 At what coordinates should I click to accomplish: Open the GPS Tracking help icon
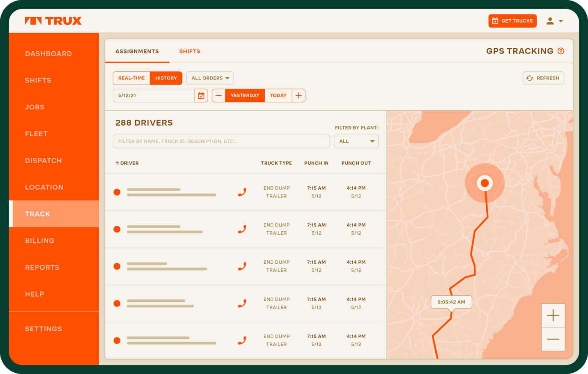[561, 51]
